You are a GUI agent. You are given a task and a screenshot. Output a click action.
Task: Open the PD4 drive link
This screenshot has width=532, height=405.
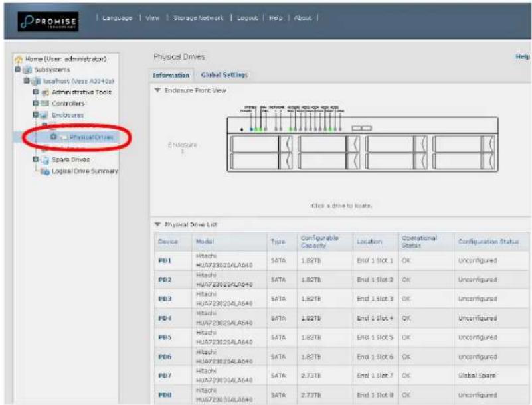(165, 318)
